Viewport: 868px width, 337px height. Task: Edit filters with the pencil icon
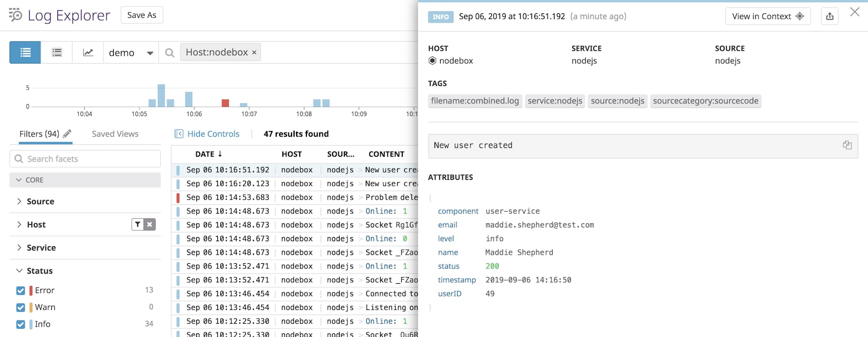coord(67,134)
